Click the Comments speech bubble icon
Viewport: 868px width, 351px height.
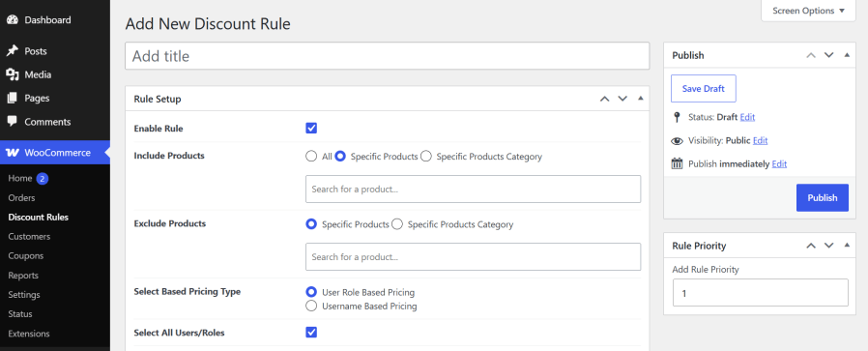coord(13,121)
